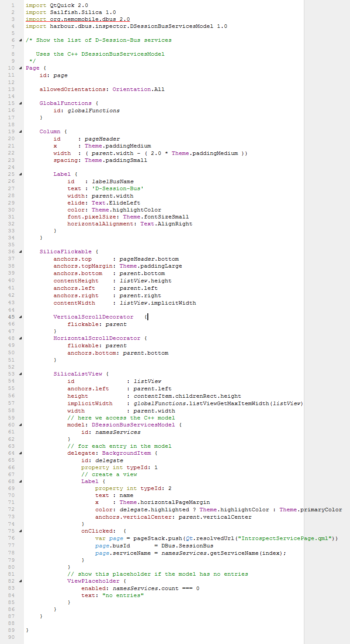The image size is (350, 644).
Task: Collapse the model fold at line 60
Action: pos(20,425)
